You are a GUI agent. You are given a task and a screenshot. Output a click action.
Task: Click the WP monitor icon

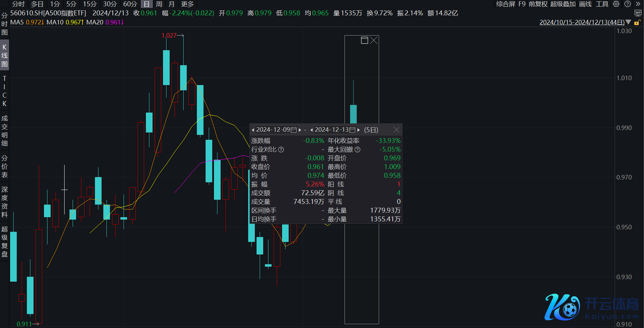click(x=638, y=13)
